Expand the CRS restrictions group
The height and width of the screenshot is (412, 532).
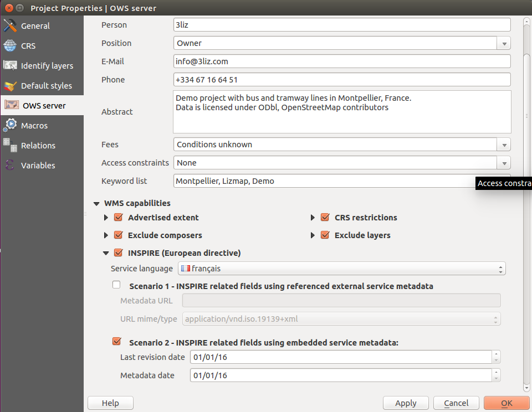(x=313, y=218)
